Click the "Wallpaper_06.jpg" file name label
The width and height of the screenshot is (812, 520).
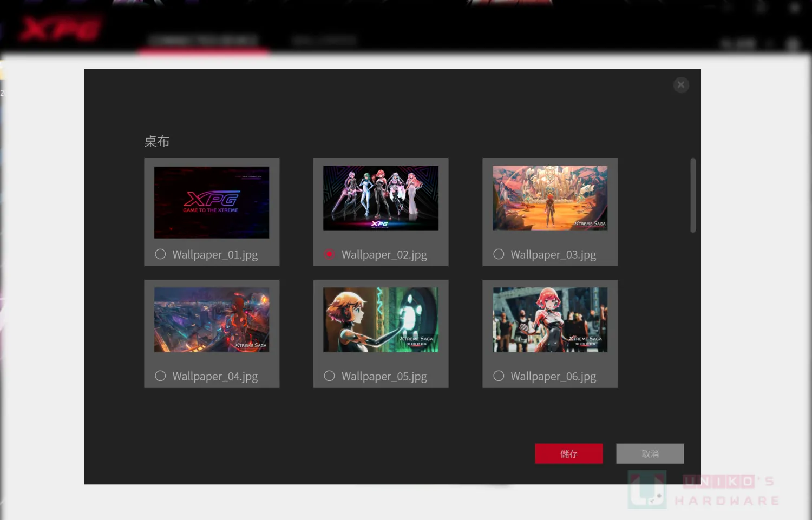(x=553, y=377)
